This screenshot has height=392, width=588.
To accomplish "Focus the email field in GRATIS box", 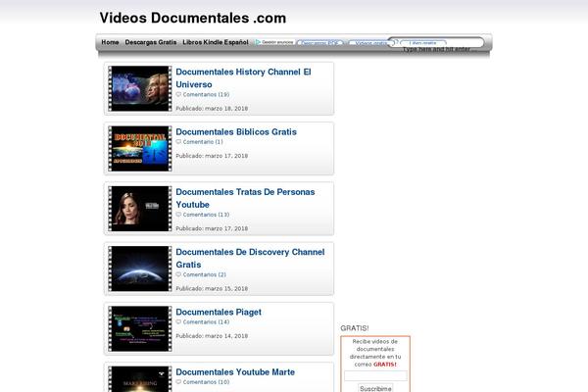I will 375,375.
